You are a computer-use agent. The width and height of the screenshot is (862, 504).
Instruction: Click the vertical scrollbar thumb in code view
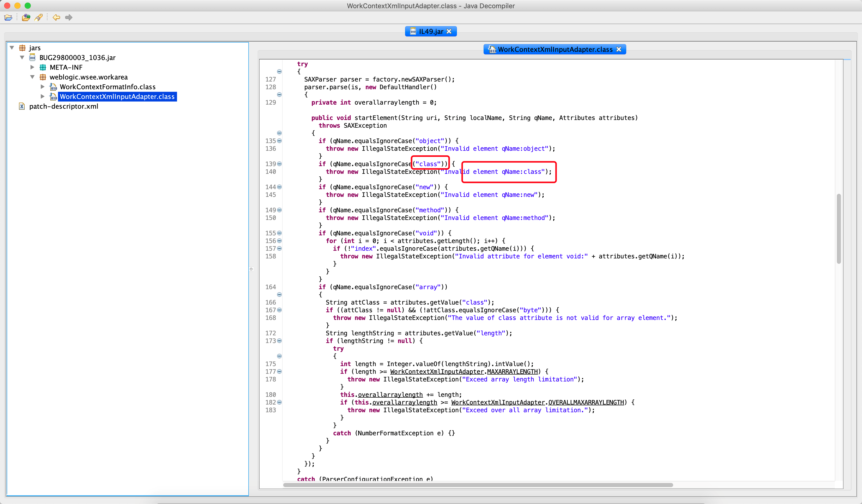[838, 229]
